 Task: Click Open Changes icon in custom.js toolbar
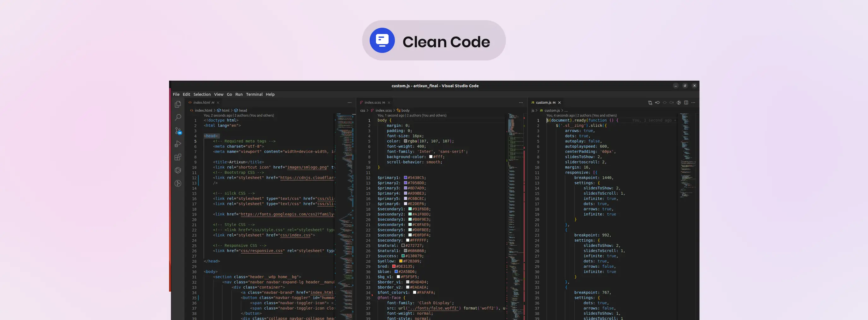650,103
